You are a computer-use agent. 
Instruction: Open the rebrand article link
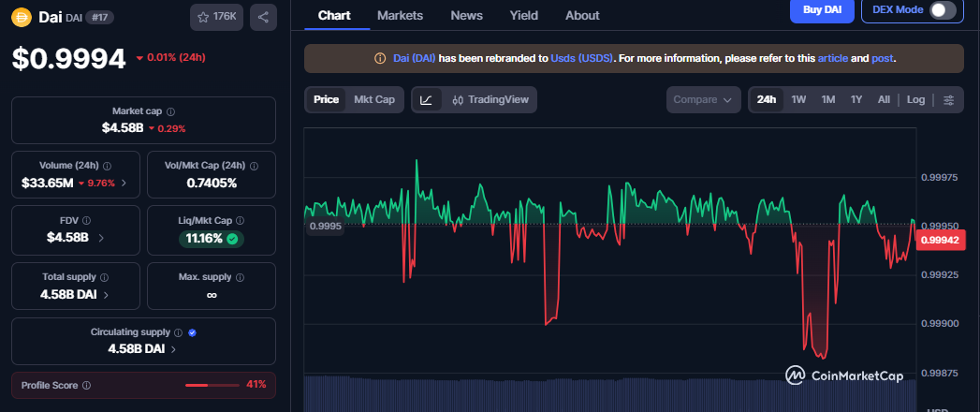(x=832, y=58)
